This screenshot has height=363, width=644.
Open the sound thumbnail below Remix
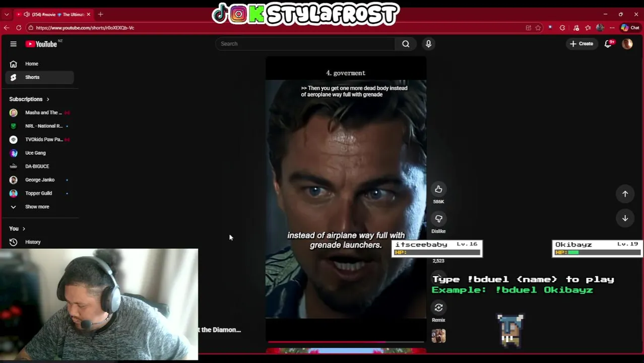[x=438, y=336]
